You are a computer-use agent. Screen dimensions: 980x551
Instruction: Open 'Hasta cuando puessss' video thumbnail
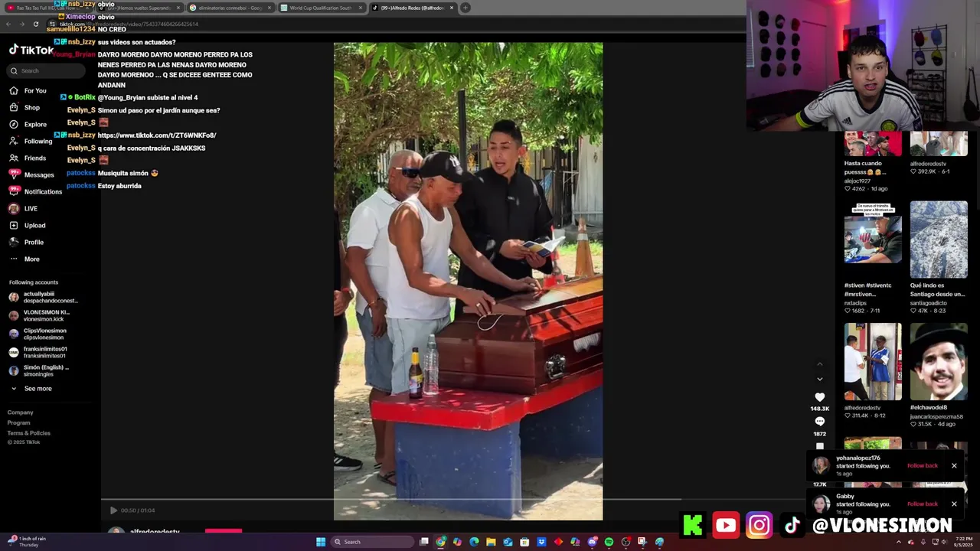click(x=873, y=144)
